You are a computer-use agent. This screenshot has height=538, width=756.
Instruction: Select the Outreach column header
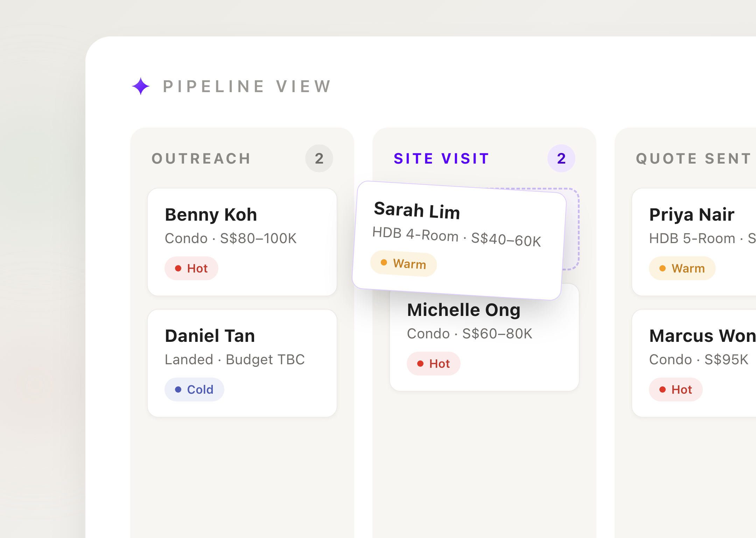tap(201, 158)
